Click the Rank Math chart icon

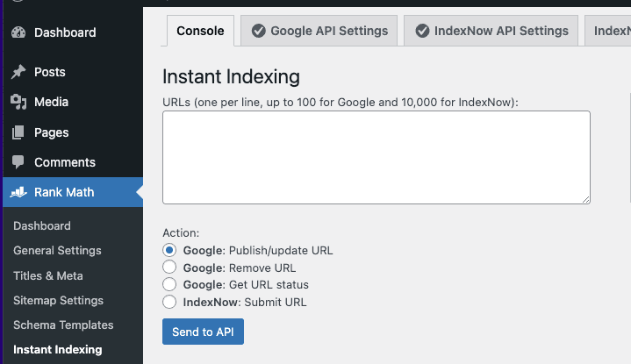(18, 192)
